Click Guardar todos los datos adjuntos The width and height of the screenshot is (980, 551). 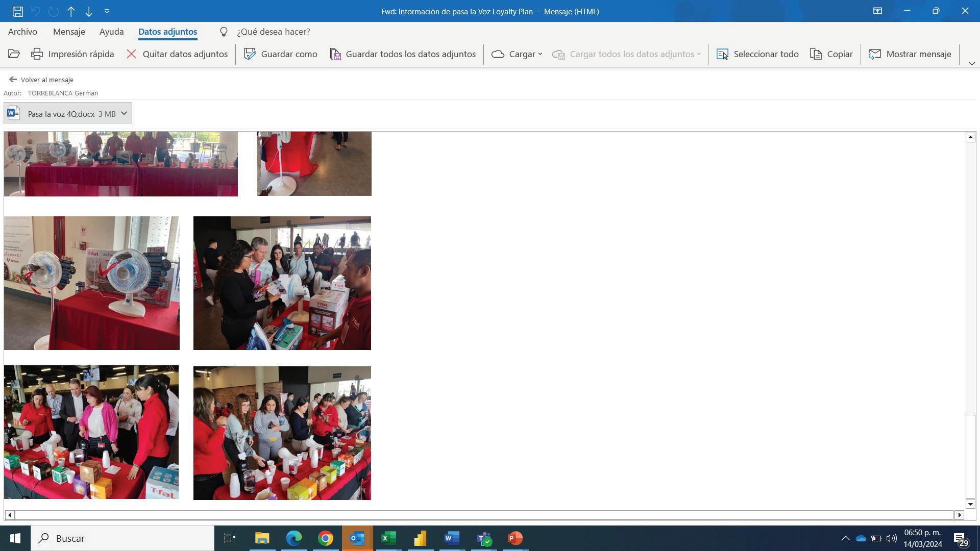(403, 54)
